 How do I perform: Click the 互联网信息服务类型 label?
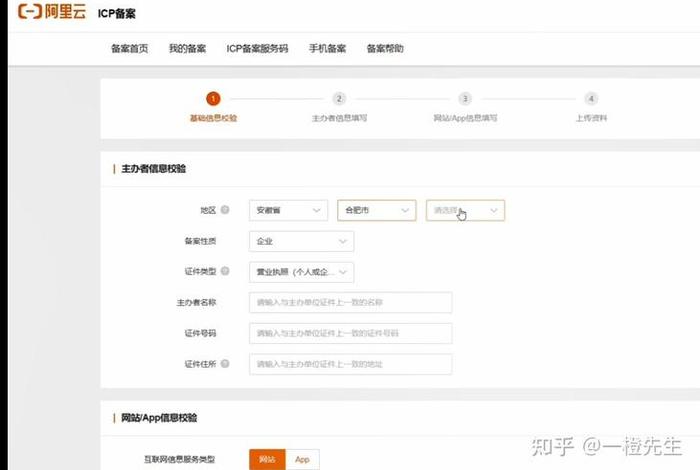tap(179, 459)
